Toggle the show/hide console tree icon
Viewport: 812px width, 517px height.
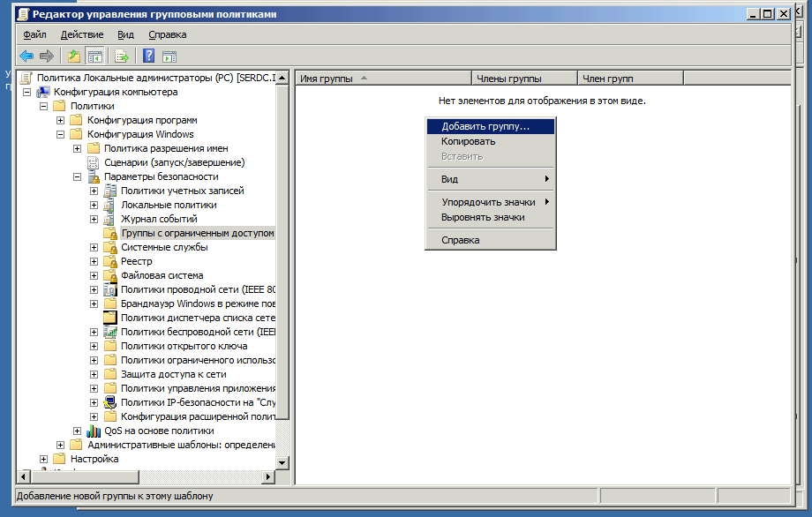tap(94, 56)
